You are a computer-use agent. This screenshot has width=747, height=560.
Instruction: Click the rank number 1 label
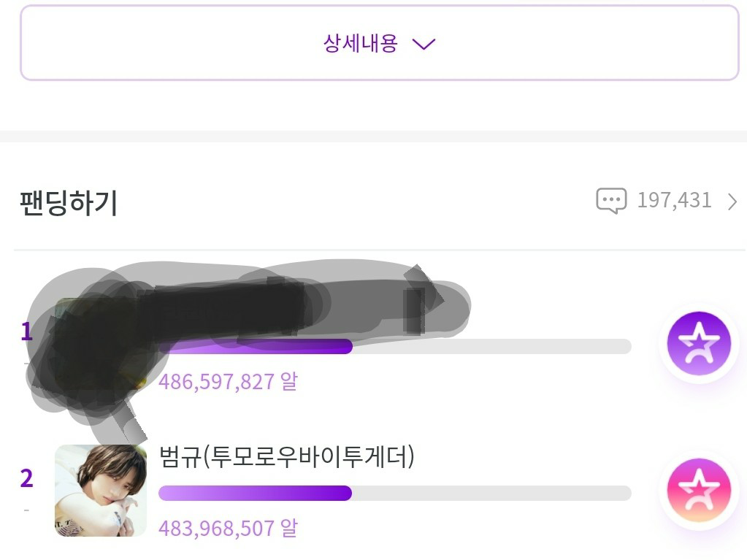point(26,332)
